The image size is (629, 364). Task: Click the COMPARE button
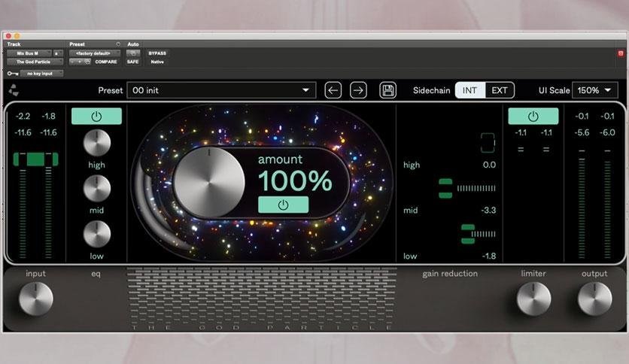tap(105, 62)
